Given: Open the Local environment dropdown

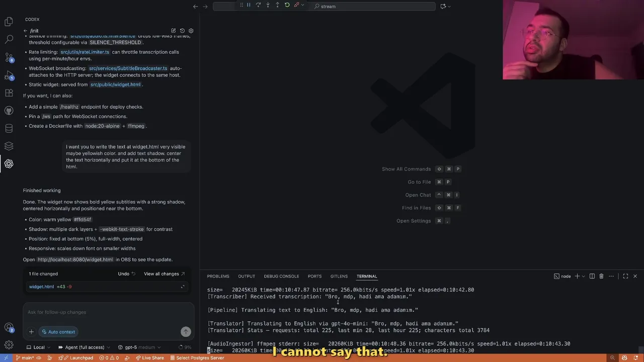Looking at the screenshot, I should pos(38,347).
